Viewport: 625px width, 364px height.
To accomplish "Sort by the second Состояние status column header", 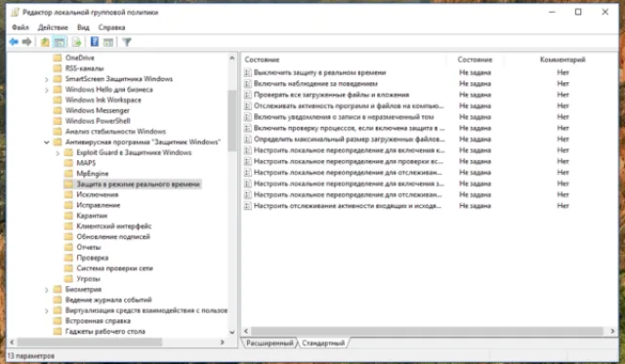I will [x=475, y=60].
